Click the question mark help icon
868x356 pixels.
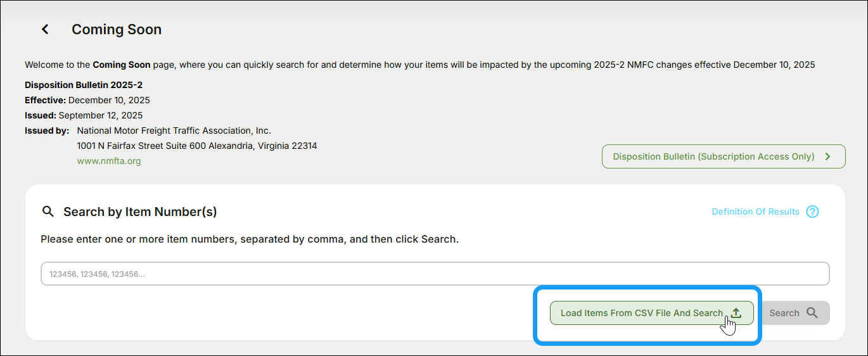812,212
